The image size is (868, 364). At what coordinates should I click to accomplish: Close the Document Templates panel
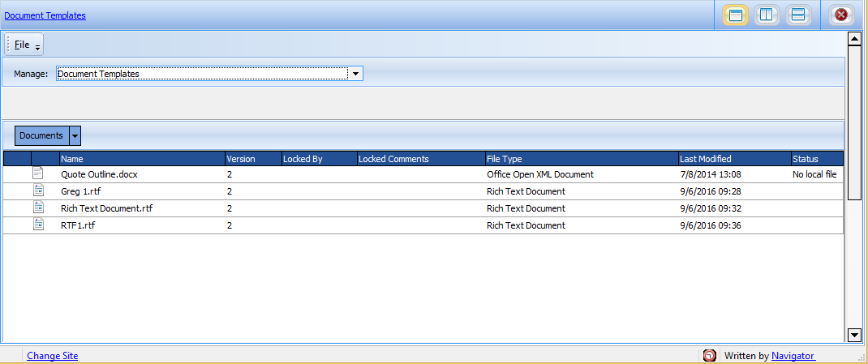pyautogui.click(x=841, y=15)
